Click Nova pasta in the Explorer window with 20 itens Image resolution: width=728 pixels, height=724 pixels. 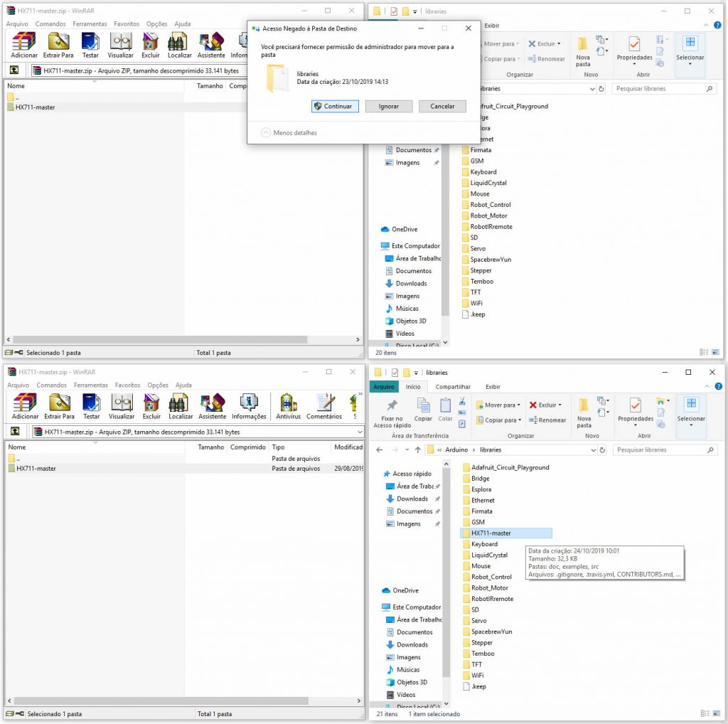[583, 51]
